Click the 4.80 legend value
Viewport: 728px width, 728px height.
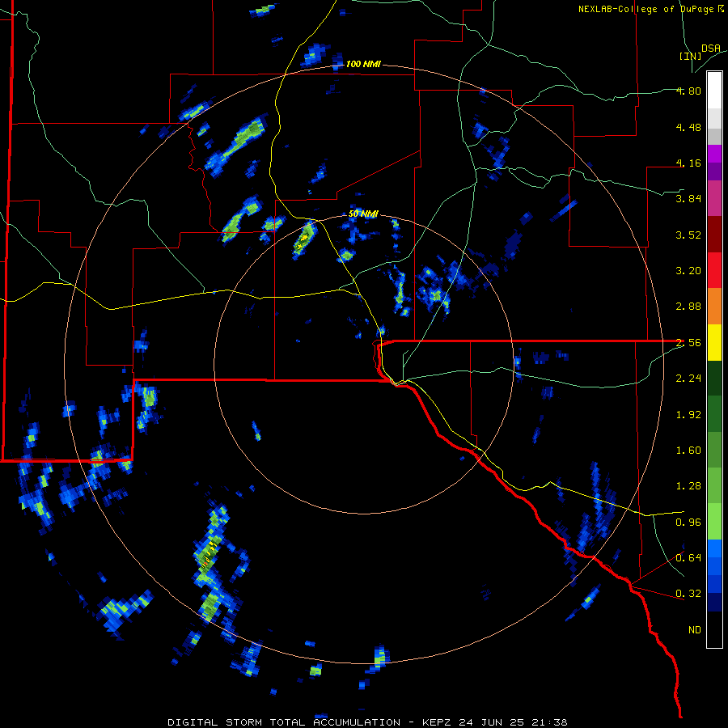click(688, 91)
